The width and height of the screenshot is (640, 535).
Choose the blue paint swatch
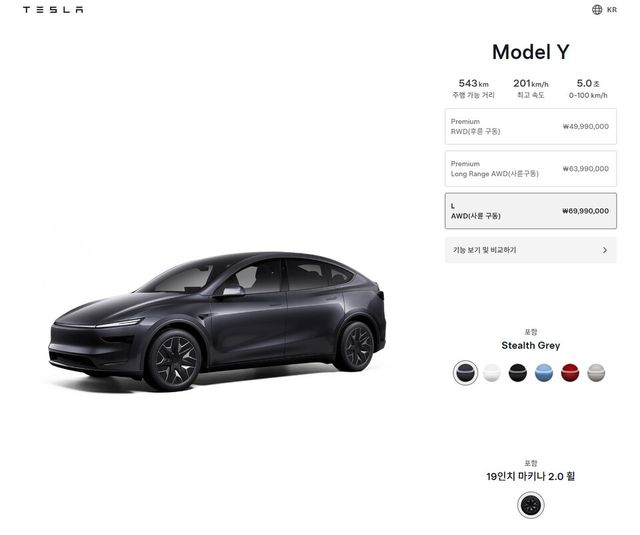544,373
